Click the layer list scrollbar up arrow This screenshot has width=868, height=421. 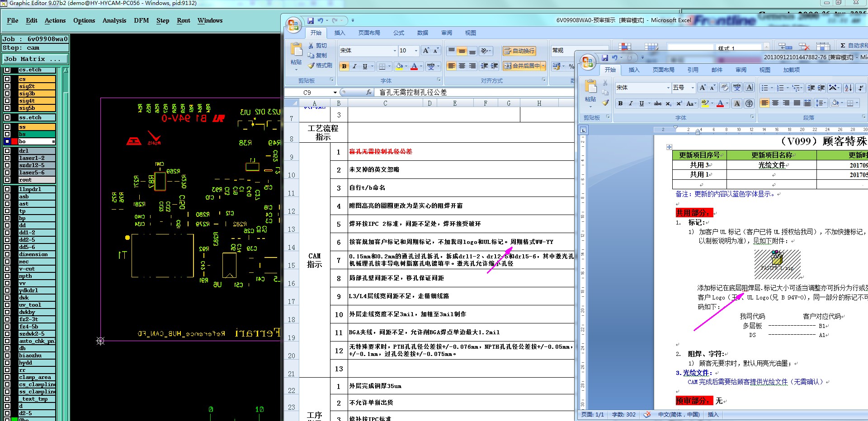click(66, 70)
